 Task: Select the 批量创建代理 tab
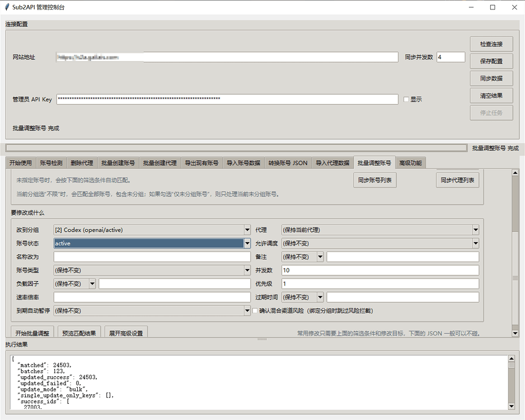tap(160, 163)
